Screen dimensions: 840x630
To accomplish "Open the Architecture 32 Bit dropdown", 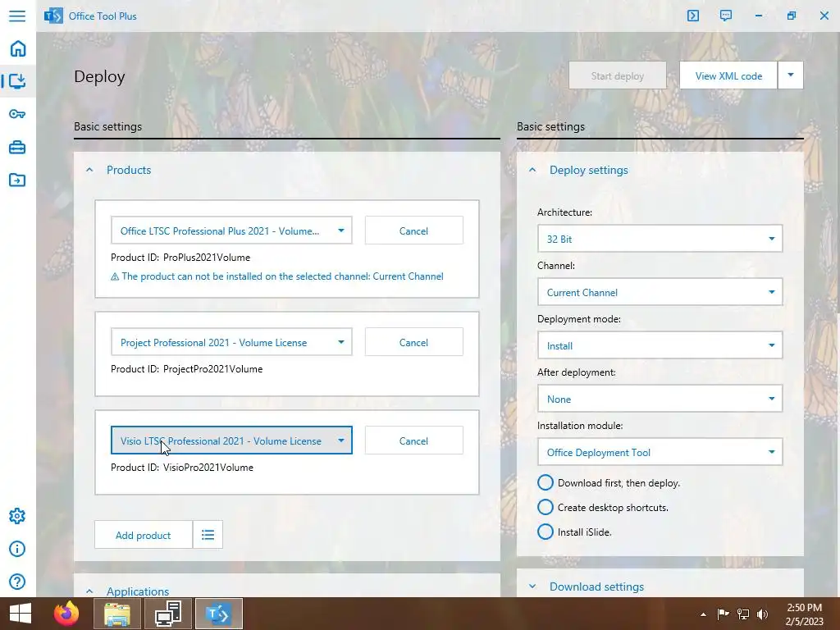I will [x=660, y=239].
